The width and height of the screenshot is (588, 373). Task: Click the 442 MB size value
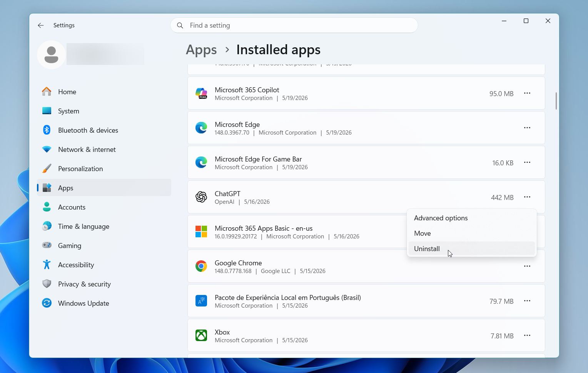pyautogui.click(x=502, y=197)
